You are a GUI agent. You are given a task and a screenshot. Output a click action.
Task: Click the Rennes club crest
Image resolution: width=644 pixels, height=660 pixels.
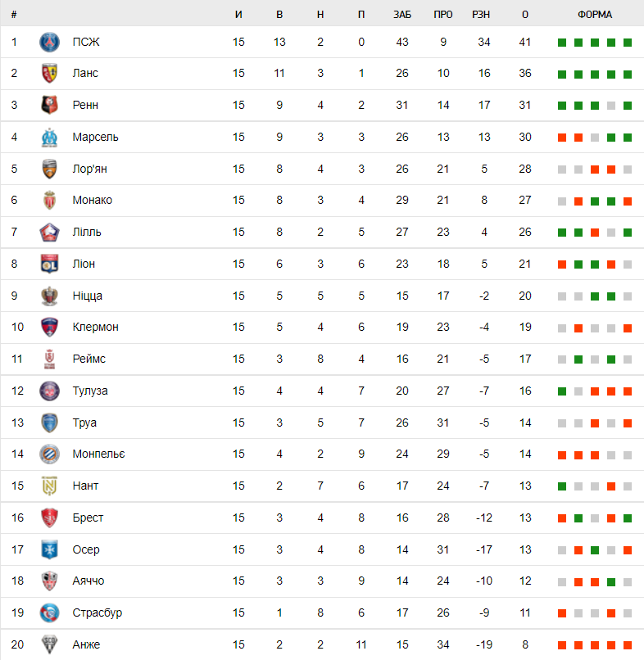click(x=50, y=105)
